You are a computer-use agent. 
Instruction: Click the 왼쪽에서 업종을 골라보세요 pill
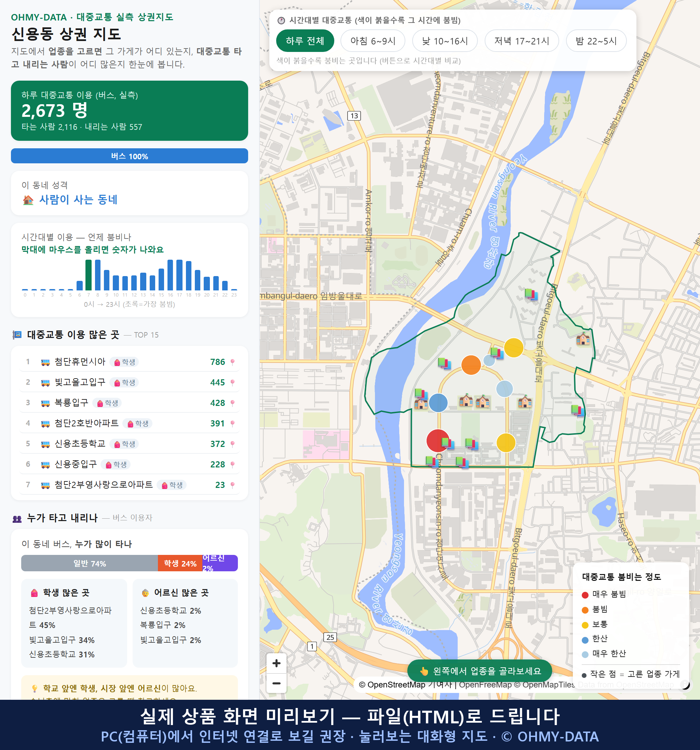click(x=480, y=671)
